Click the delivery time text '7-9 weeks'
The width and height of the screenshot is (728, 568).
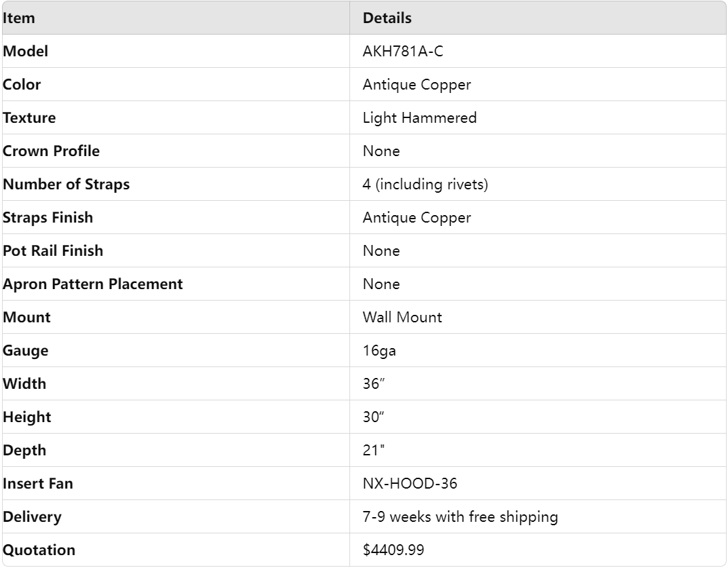pos(394,517)
